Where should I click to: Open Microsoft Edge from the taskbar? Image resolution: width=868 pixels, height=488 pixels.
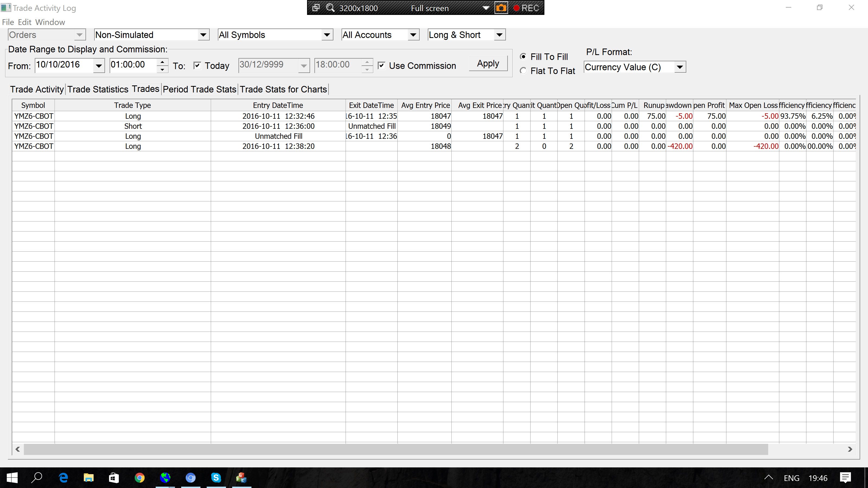(63, 477)
